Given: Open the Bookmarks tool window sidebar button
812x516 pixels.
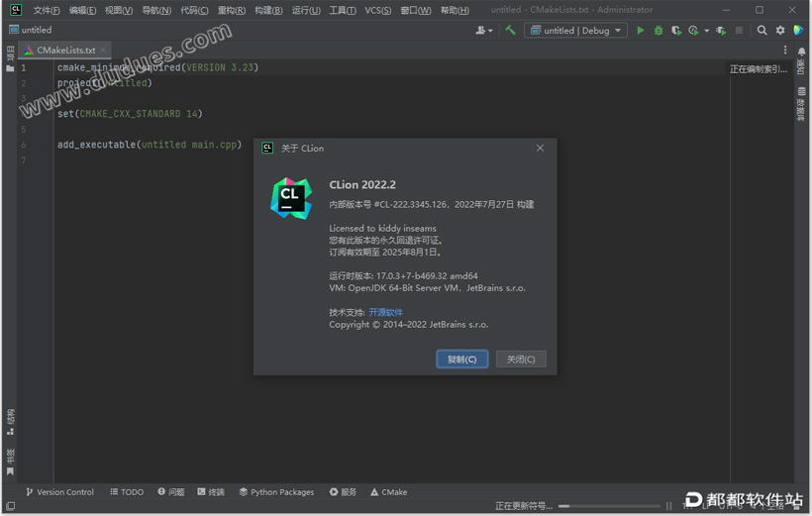Looking at the screenshot, I should click(x=10, y=462).
